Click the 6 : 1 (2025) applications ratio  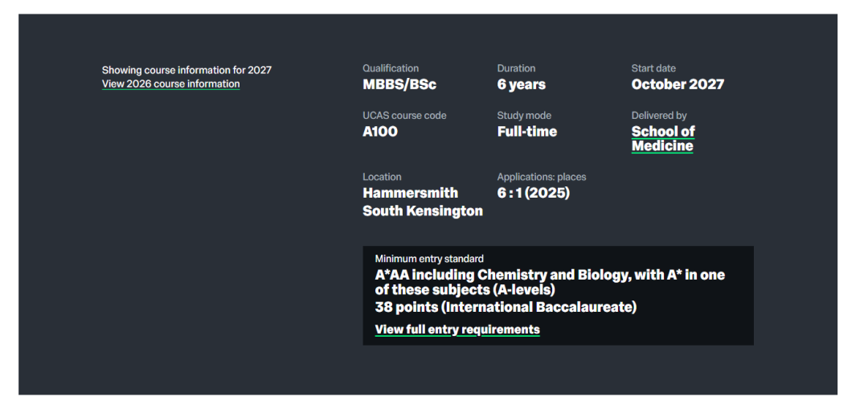click(533, 193)
